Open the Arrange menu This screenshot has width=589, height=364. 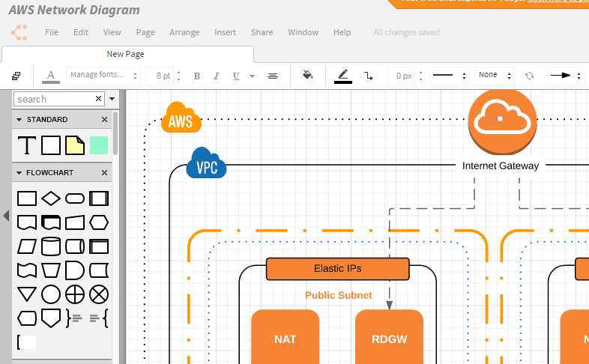[x=184, y=33]
